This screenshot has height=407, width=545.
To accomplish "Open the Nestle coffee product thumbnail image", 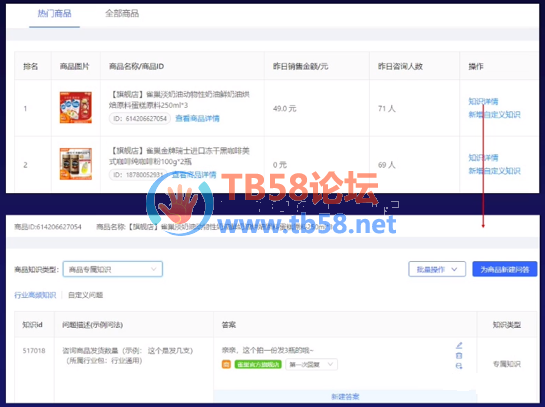I will (76, 164).
